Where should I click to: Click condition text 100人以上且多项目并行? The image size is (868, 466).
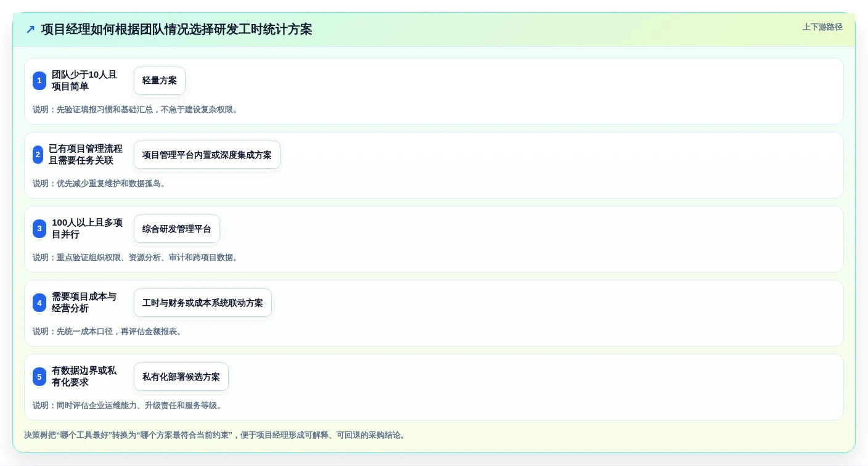tap(88, 229)
